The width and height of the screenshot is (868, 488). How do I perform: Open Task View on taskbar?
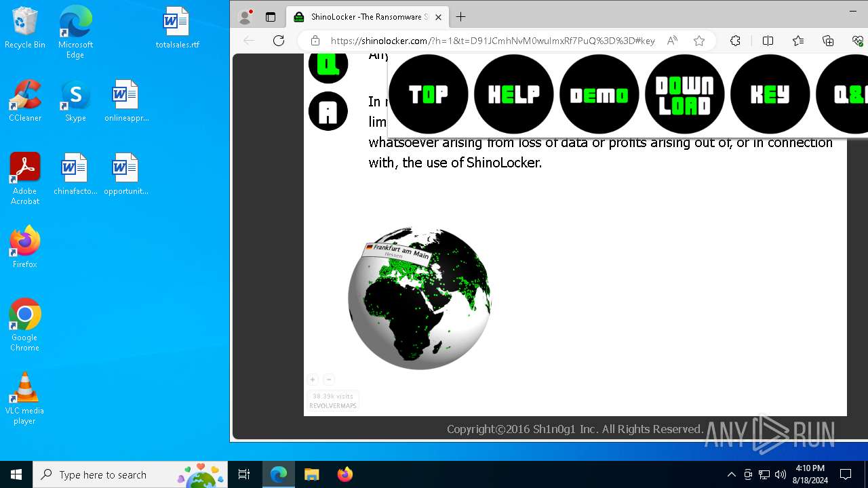(244, 474)
